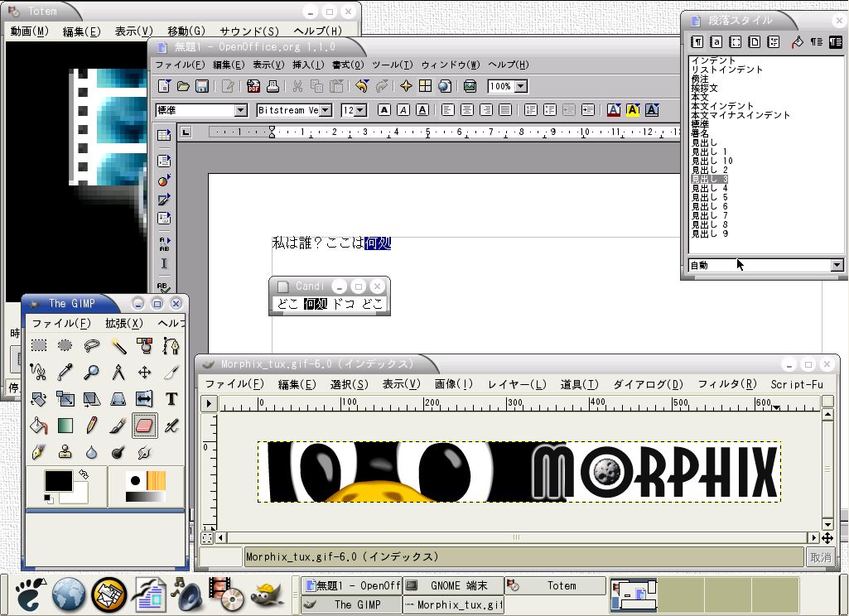The image size is (849, 616).
Task: Toggle Underline formatting in OpenOffice toolbar
Action: (422, 110)
